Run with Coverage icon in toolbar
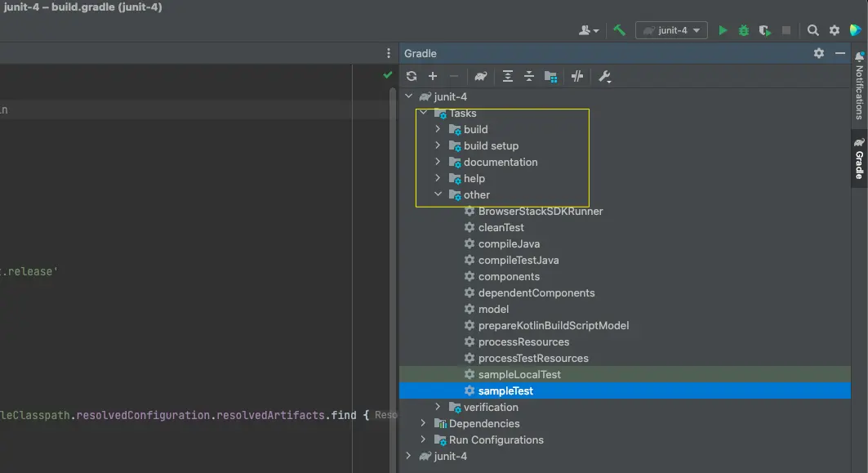This screenshot has height=473, width=868. pyautogui.click(x=765, y=30)
